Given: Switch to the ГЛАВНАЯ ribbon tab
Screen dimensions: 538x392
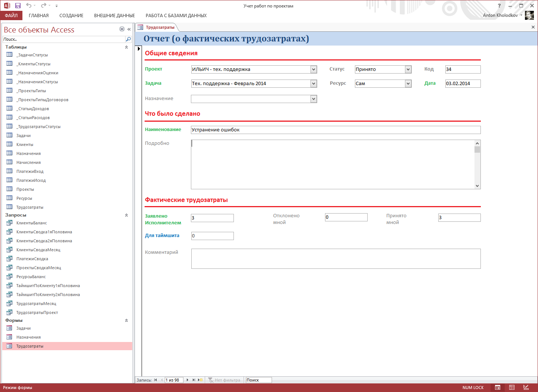Looking at the screenshot, I should (x=38, y=16).
